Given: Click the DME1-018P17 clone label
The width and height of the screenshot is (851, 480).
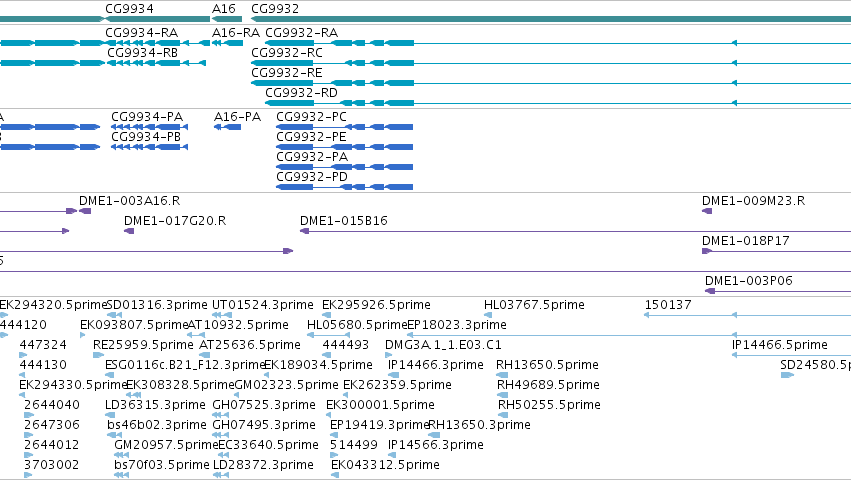Looking at the screenshot, I should 745,241.
